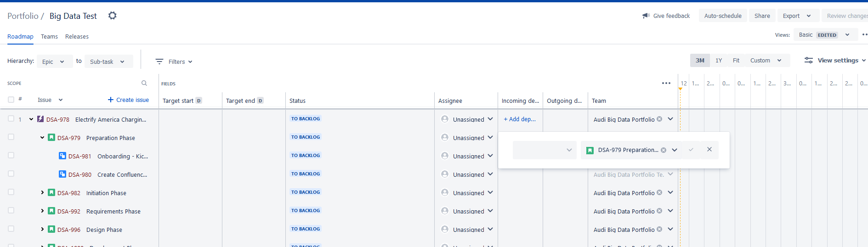Screen dimensions: 868x247
Task: Open the Basic views dropdown
Action: click(x=825, y=35)
